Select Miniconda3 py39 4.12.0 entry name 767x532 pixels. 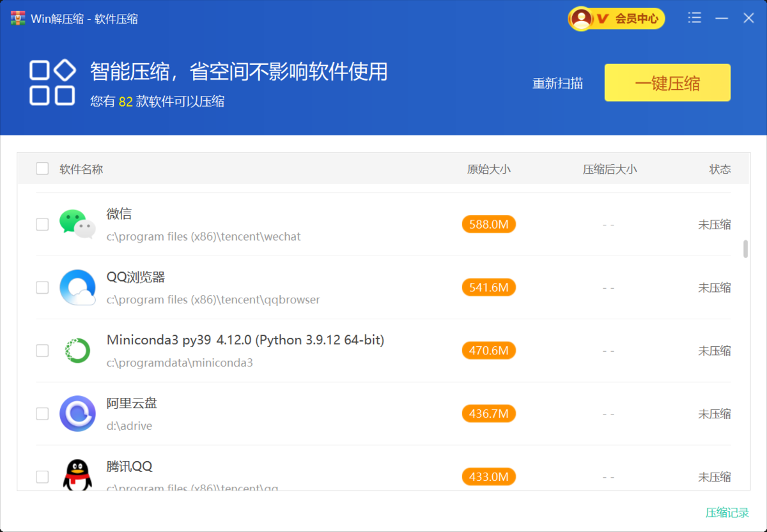(245, 340)
